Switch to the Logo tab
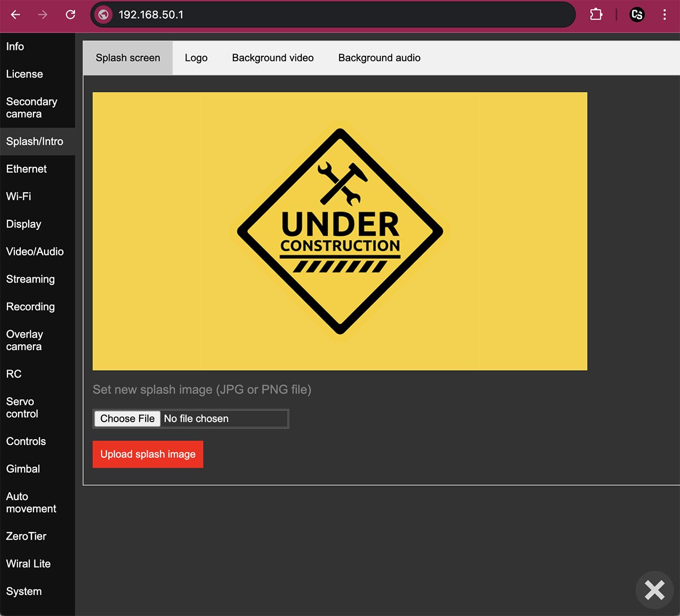Screen dimensions: 680x616 click(196, 58)
